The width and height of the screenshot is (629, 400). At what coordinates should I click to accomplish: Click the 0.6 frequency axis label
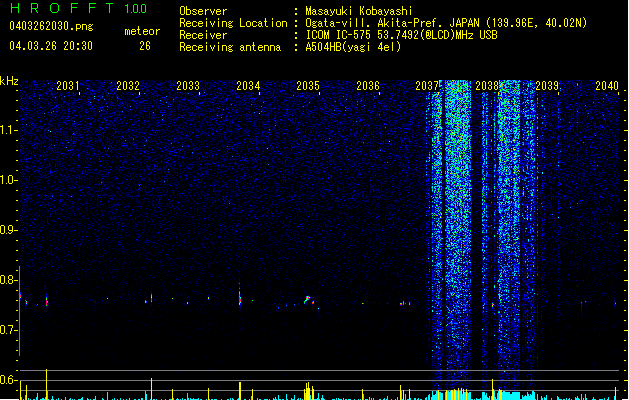click(x=9, y=380)
